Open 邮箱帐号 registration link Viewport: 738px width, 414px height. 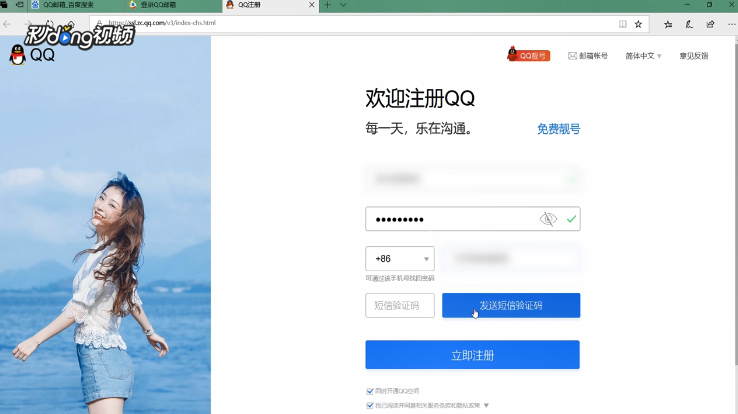click(x=588, y=56)
